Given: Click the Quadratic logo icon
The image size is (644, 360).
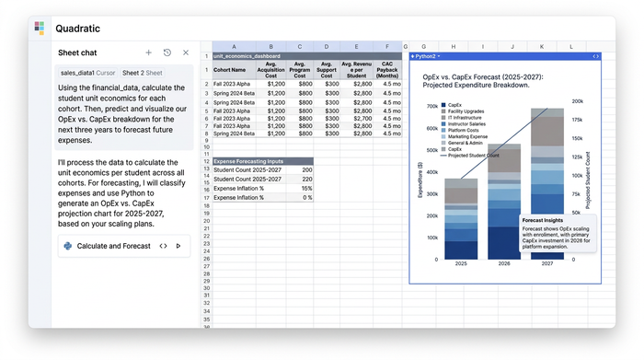Looking at the screenshot, I should tap(40, 28).
